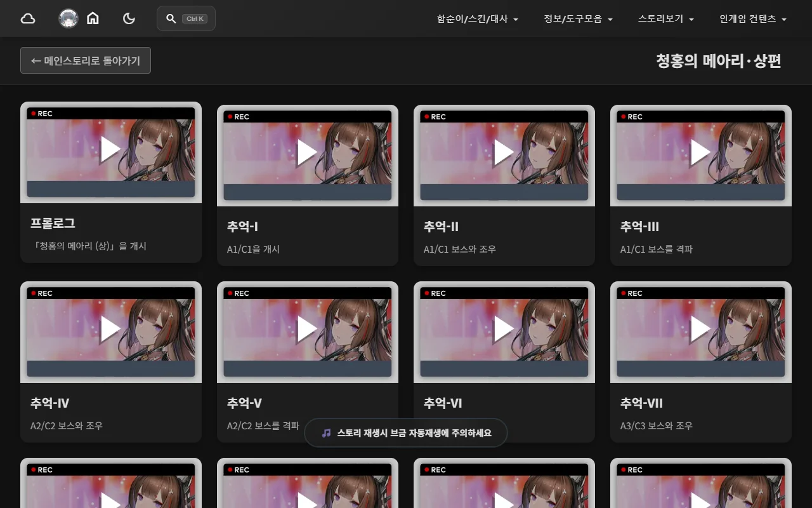Click the A1/C1을 개시 description
Screen dimensions: 812x508
click(x=253, y=249)
